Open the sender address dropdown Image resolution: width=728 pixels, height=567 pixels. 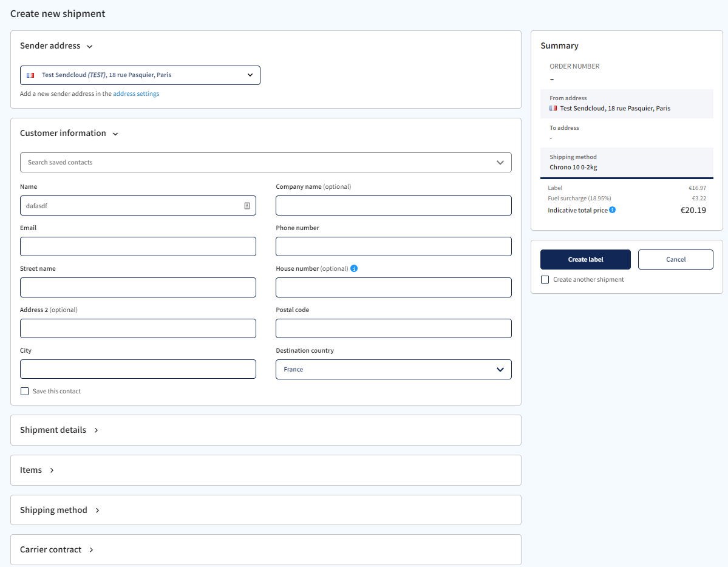pyautogui.click(x=250, y=75)
